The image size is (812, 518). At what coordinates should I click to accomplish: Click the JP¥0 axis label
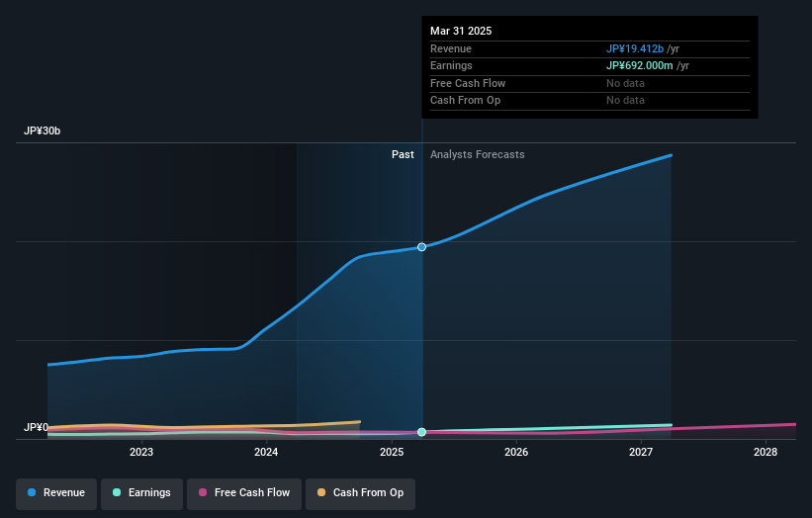36,427
